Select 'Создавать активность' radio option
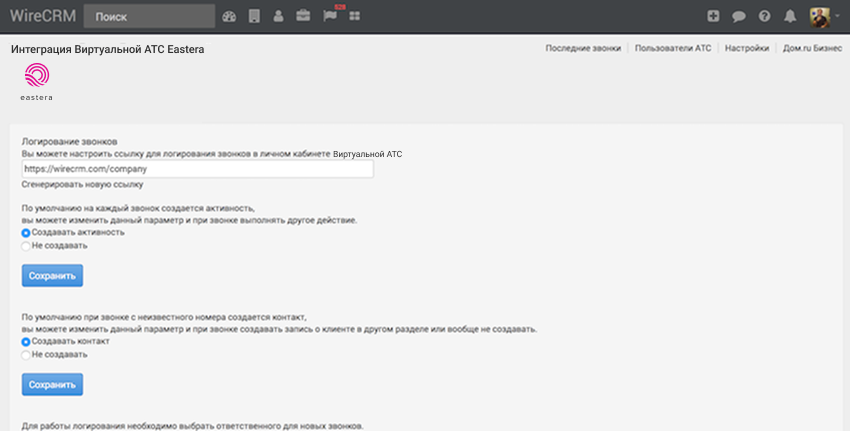The image size is (850, 431). (26, 232)
